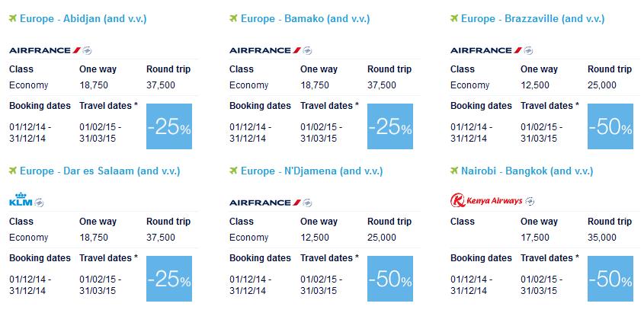Click the -25% discount badge for Abidjan

(x=169, y=126)
